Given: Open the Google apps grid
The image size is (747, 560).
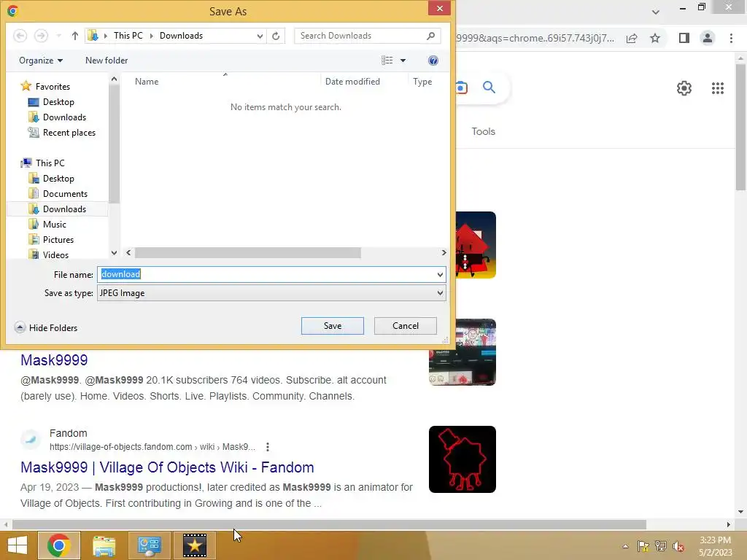Looking at the screenshot, I should tap(718, 88).
